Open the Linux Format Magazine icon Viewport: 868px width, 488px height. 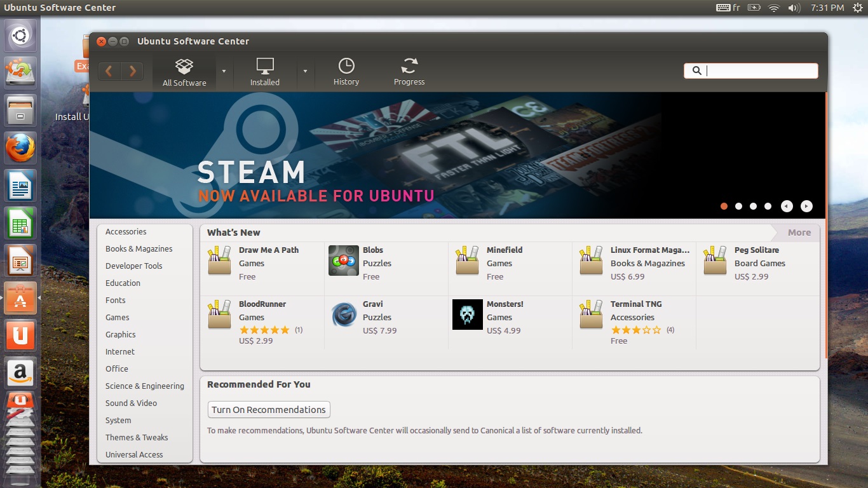click(x=591, y=260)
